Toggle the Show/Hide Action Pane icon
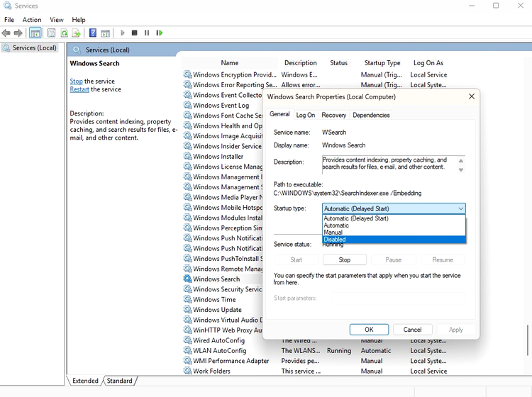Screen dimensions: 532x397 point(106,33)
